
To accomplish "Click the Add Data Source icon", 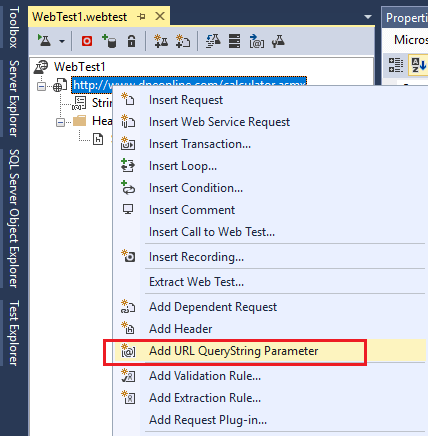I will click(x=109, y=41).
